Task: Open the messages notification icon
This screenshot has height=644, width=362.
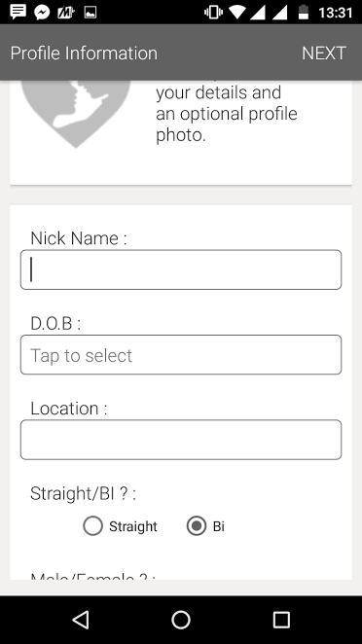Action: coord(18,13)
